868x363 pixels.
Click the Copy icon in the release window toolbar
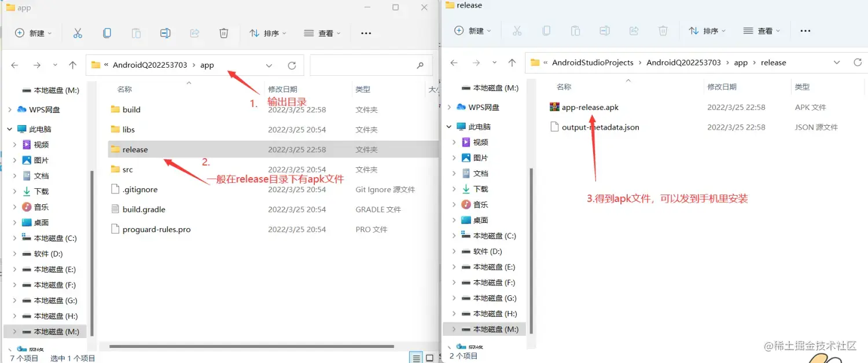point(546,31)
